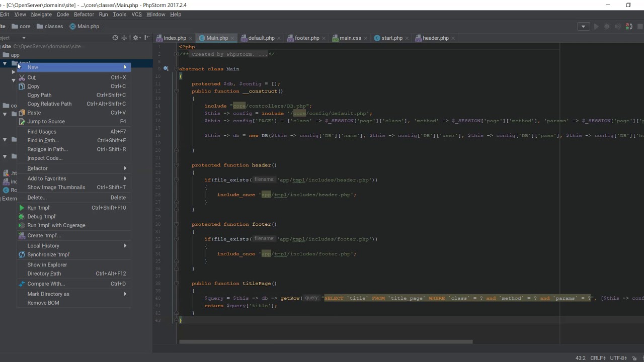Open the VCS menu in the menu bar
The image size is (644, 362).
137,15
